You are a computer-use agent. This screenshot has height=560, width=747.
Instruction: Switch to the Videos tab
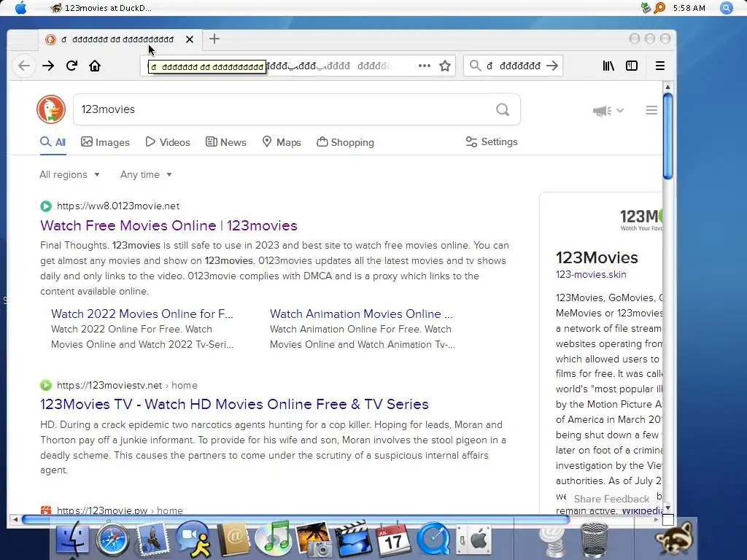pyautogui.click(x=168, y=142)
